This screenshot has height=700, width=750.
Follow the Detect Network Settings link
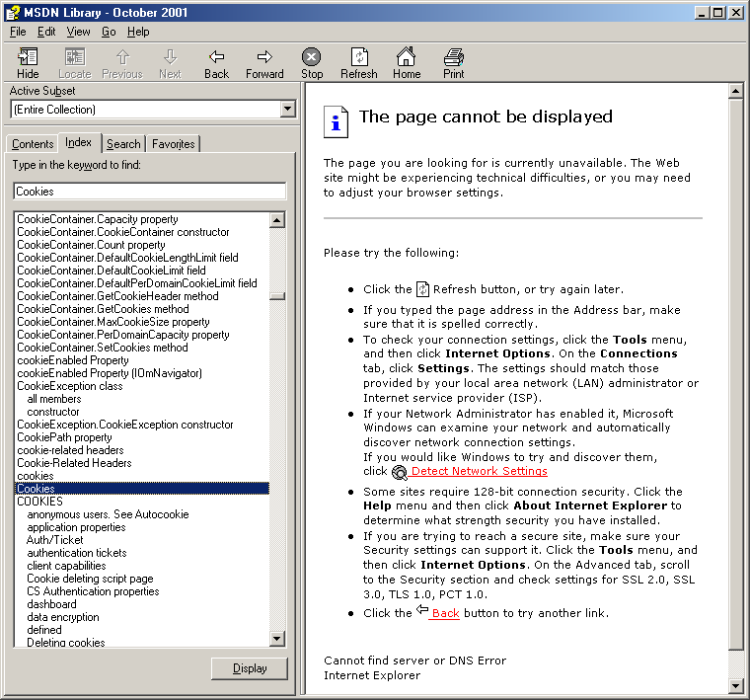(x=479, y=471)
